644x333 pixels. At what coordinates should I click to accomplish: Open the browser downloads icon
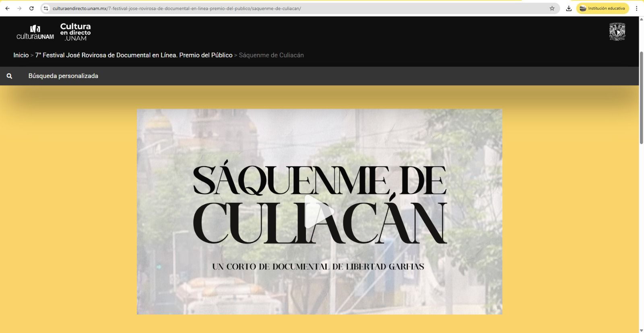tap(569, 8)
